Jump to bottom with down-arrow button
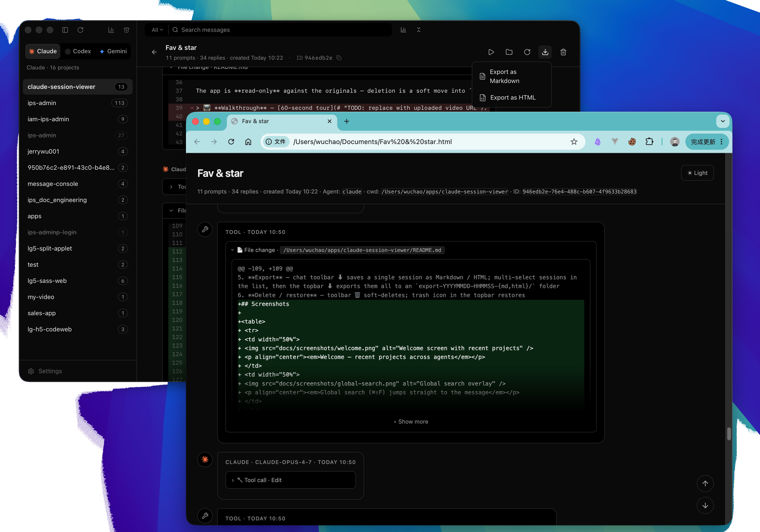760x532 pixels. (705, 506)
